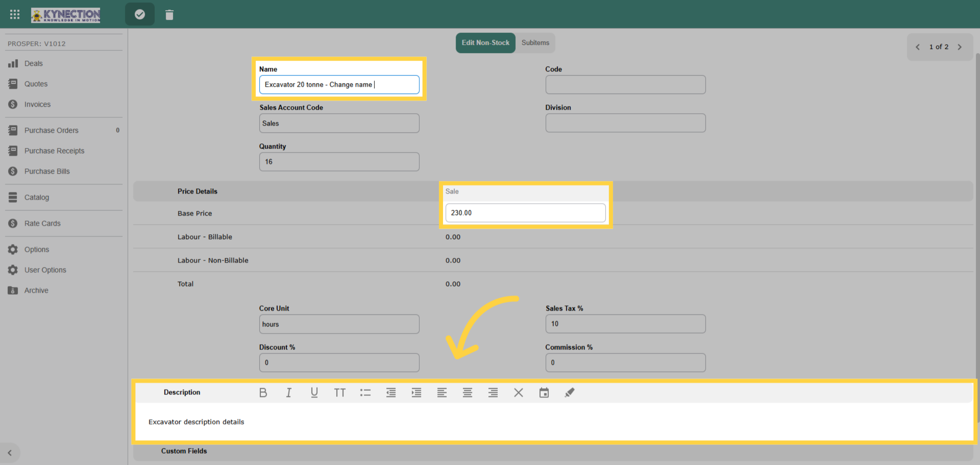Click the Sales Account Code field

point(339,123)
